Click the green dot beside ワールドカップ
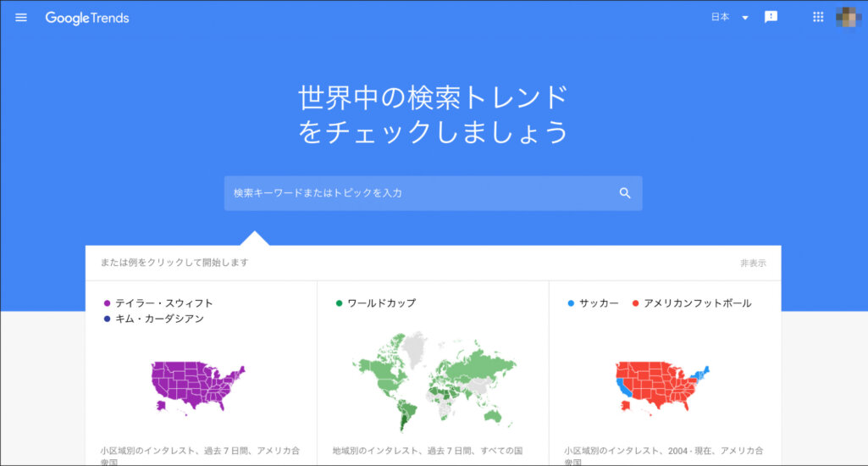868x466 pixels. click(x=340, y=303)
